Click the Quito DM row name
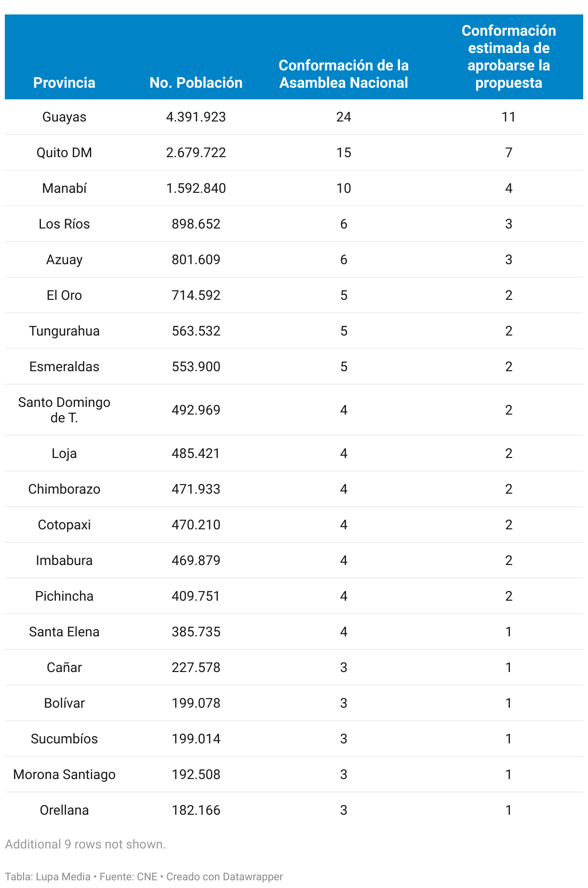 click(x=64, y=153)
